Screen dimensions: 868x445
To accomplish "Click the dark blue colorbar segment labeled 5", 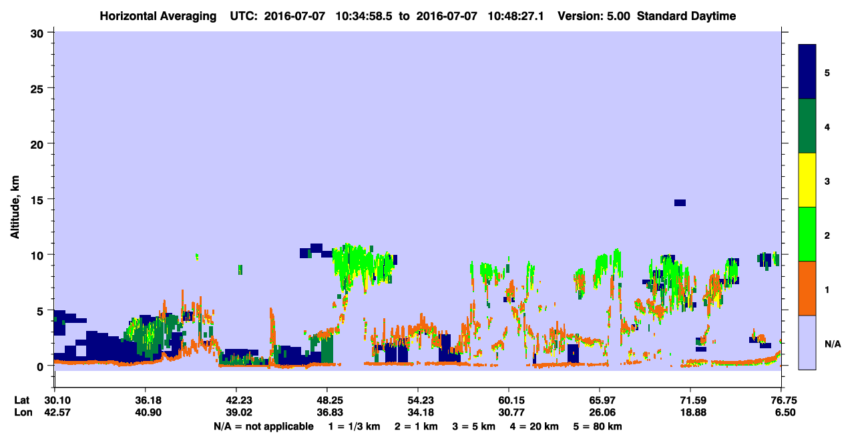I will (807, 72).
